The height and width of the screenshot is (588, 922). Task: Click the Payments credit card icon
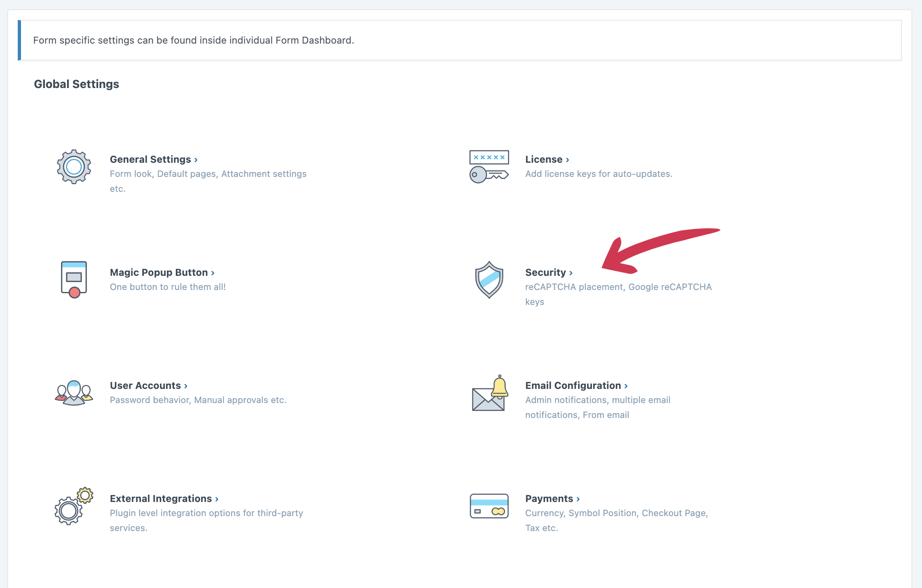point(489,506)
